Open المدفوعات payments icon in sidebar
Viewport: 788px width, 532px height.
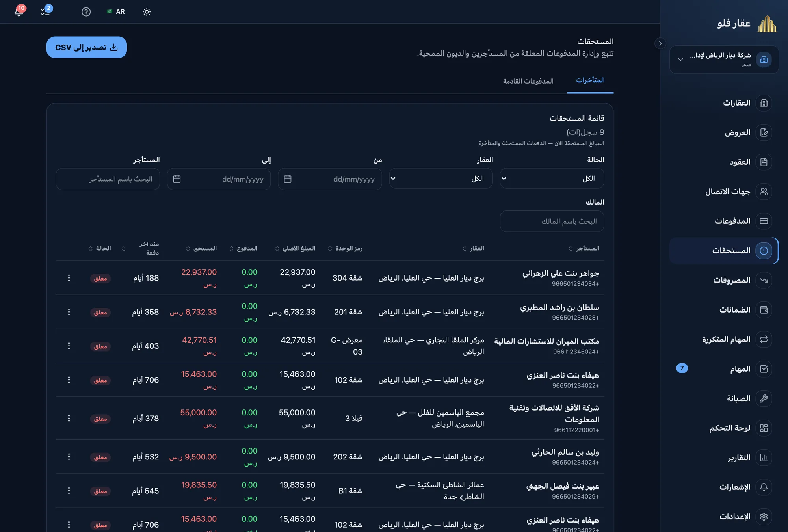[764, 221]
